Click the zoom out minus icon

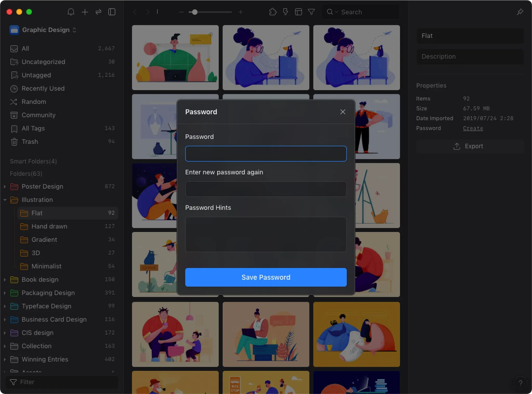pos(181,12)
